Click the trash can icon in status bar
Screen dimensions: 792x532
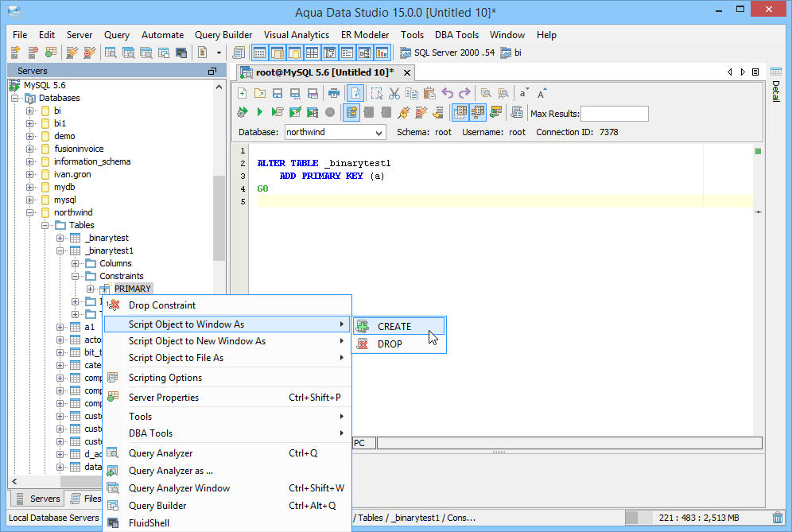[x=778, y=518]
